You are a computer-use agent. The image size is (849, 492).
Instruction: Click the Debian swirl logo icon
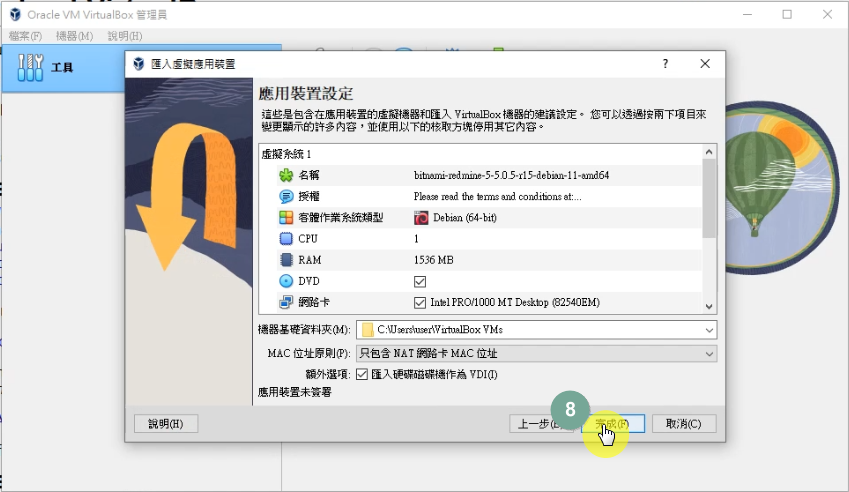[421, 218]
